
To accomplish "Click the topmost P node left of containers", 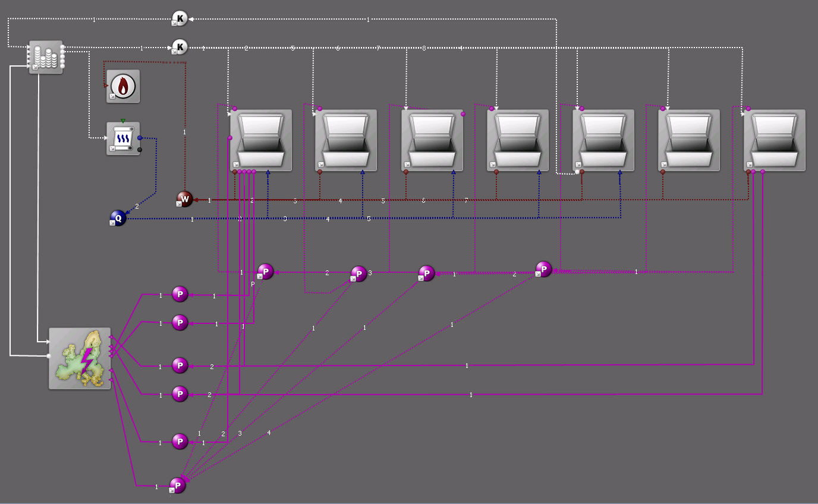I will point(180,294).
